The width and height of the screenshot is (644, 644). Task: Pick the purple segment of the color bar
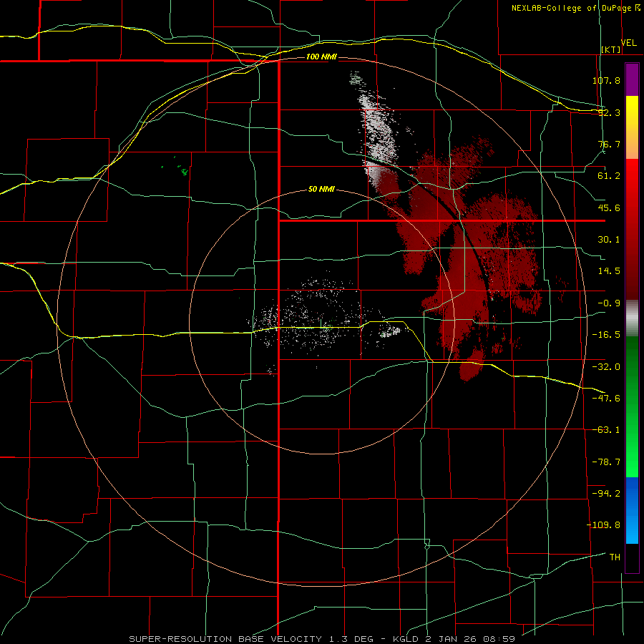pyautogui.click(x=632, y=79)
